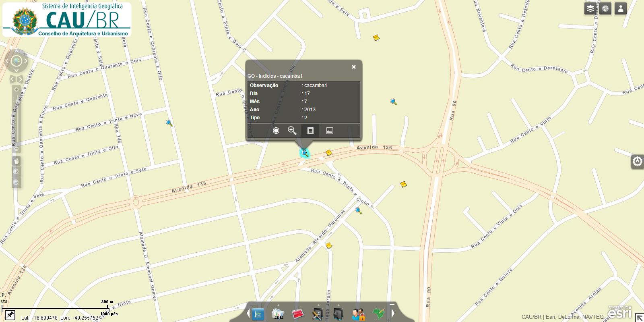Open the search folder widget

(338, 314)
